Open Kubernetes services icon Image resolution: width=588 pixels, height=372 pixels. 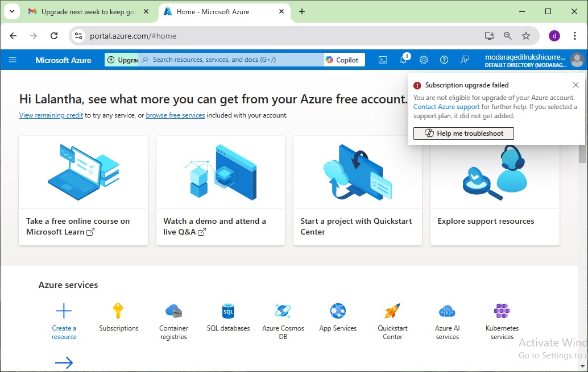(502, 311)
